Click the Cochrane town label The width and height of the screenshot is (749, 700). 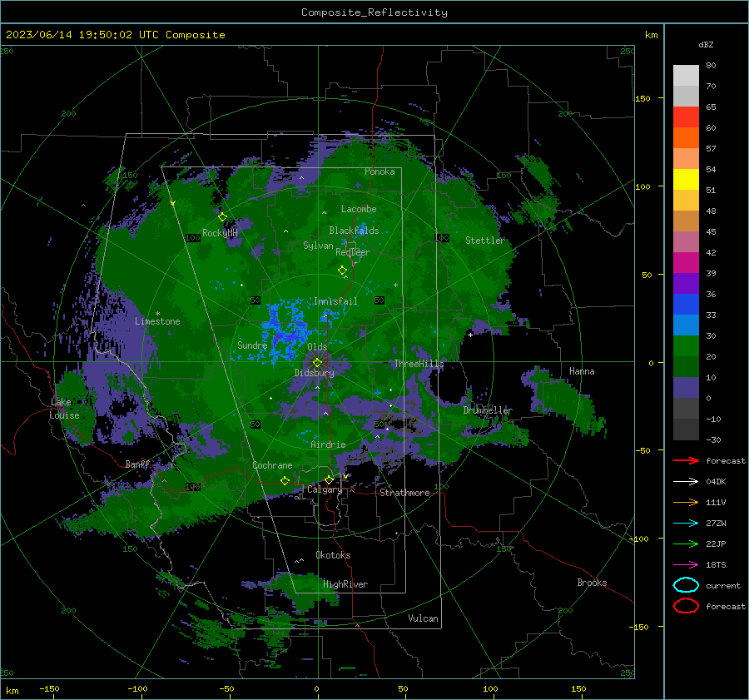click(x=272, y=465)
